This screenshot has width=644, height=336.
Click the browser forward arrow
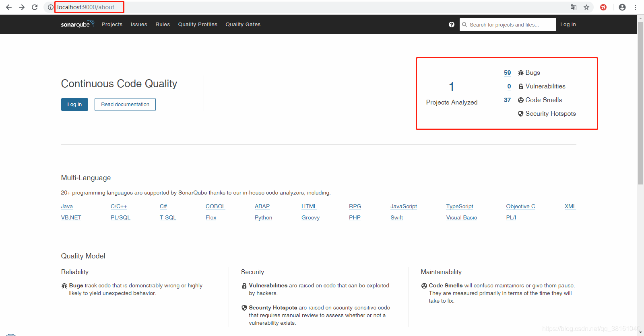coord(22,7)
